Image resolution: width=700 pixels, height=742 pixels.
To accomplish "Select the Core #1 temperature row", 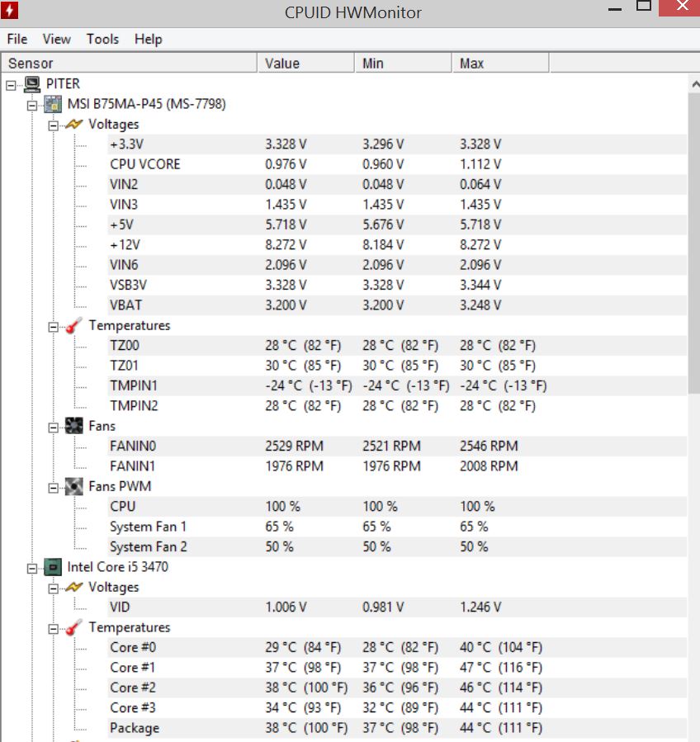I will pos(396,667).
